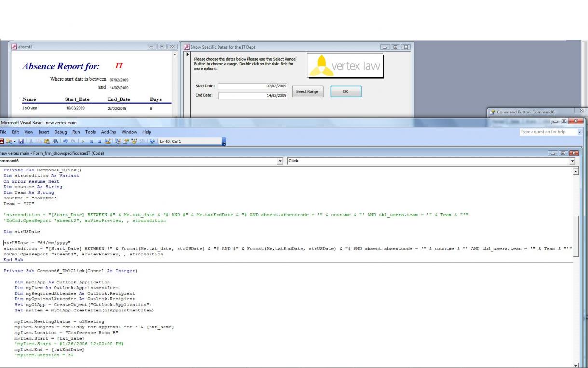Image resolution: width=588 pixels, height=368 pixels.
Task: Open the Help menu
Action: pos(147,132)
